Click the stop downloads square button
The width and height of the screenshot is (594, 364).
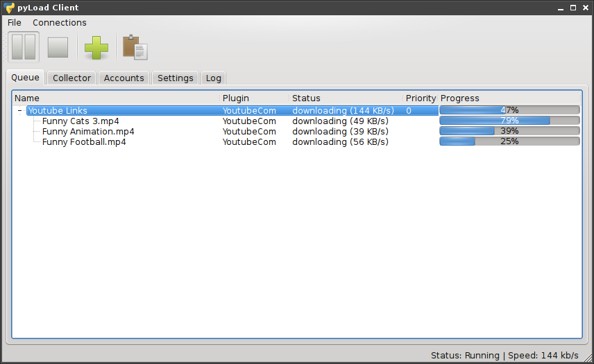click(x=58, y=47)
